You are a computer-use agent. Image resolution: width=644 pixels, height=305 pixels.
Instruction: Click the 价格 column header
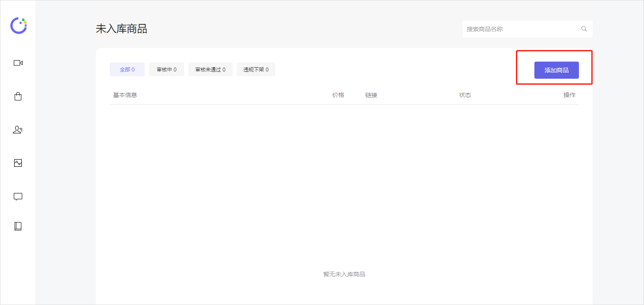point(338,95)
